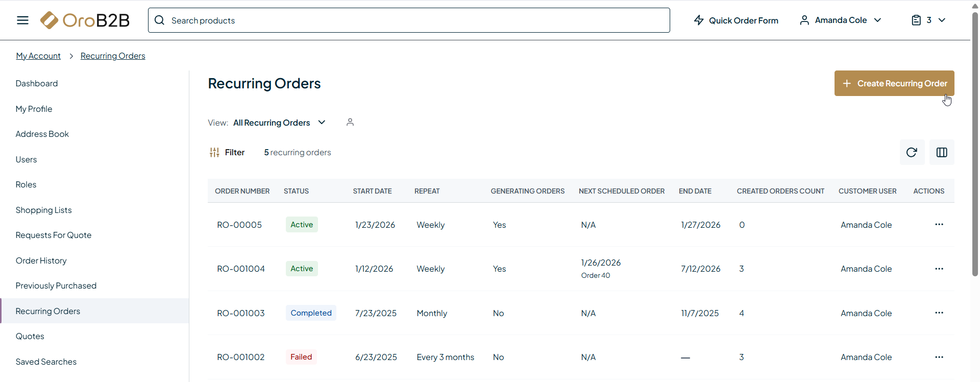Viewport: 980px width, 382px height.
Task: Click Create Recurring Order button
Action: (x=894, y=83)
